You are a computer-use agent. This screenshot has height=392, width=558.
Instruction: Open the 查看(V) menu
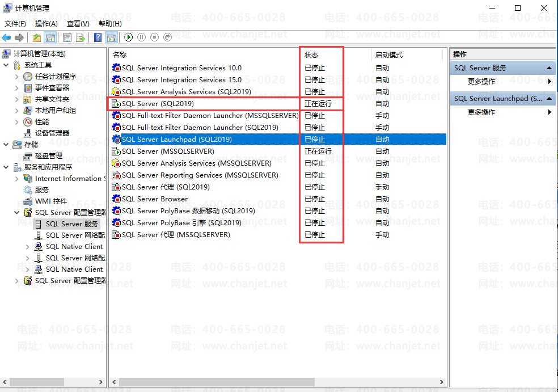(x=78, y=24)
